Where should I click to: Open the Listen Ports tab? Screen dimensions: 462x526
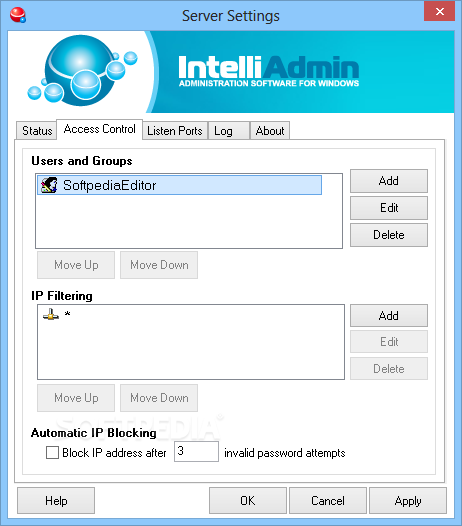[175, 130]
